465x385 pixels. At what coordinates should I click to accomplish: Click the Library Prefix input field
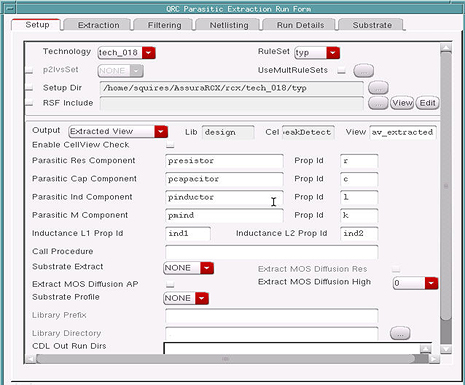(x=272, y=315)
